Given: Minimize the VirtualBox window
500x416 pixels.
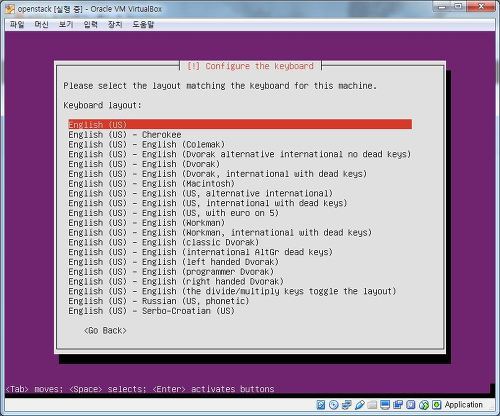Looking at the screenshot, I should pos(442,6).
